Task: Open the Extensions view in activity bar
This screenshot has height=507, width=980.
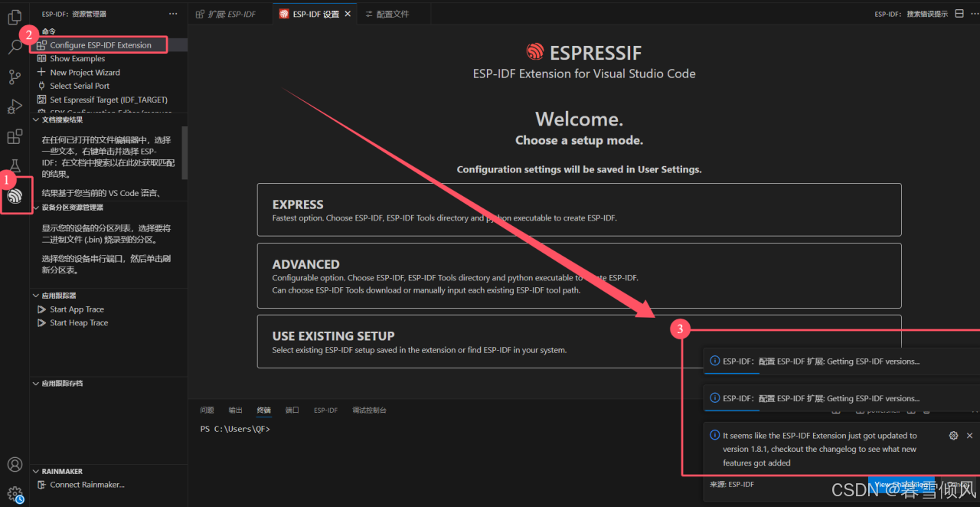Action: click(x=15, y=137)
